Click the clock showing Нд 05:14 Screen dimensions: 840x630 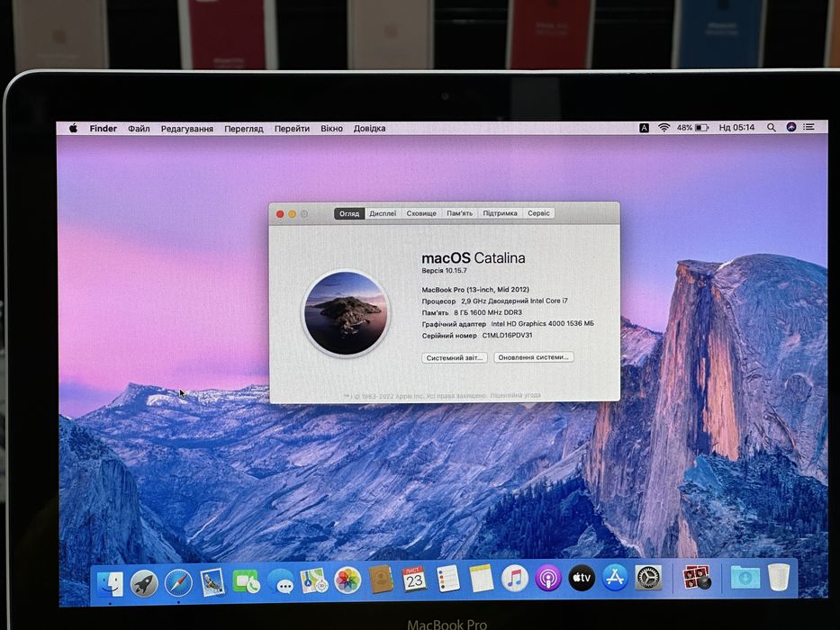(x=736, y=128)
